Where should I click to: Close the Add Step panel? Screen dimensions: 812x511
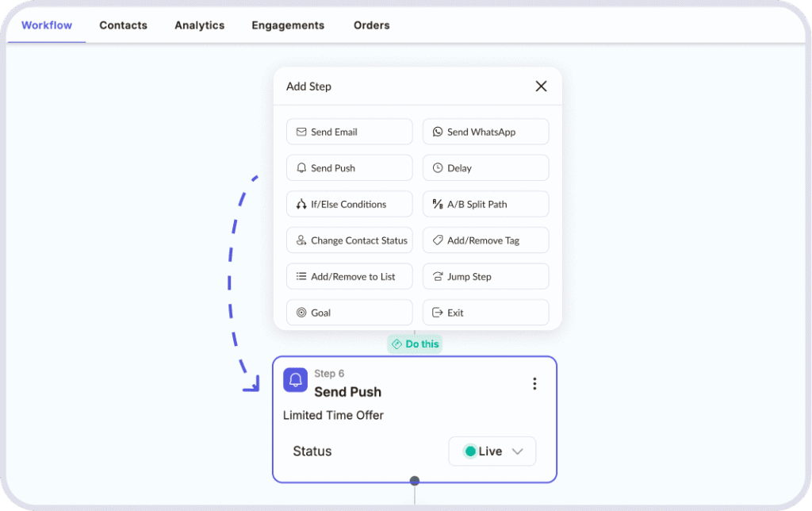click(x=541, y=86)
